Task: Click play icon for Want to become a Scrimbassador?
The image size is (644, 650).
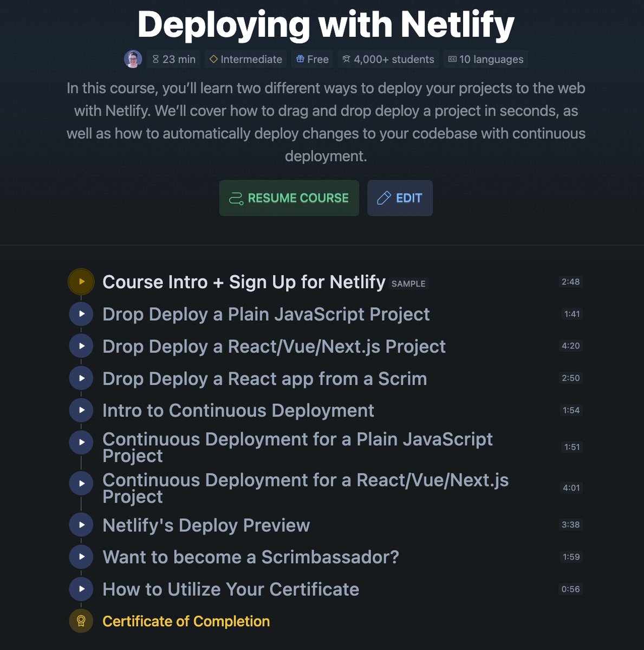Action: click(81, 556)
